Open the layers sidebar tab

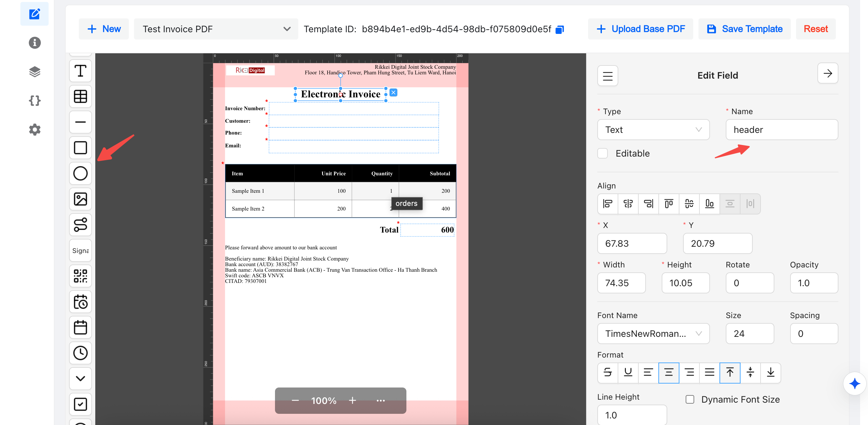coord(34,71)
